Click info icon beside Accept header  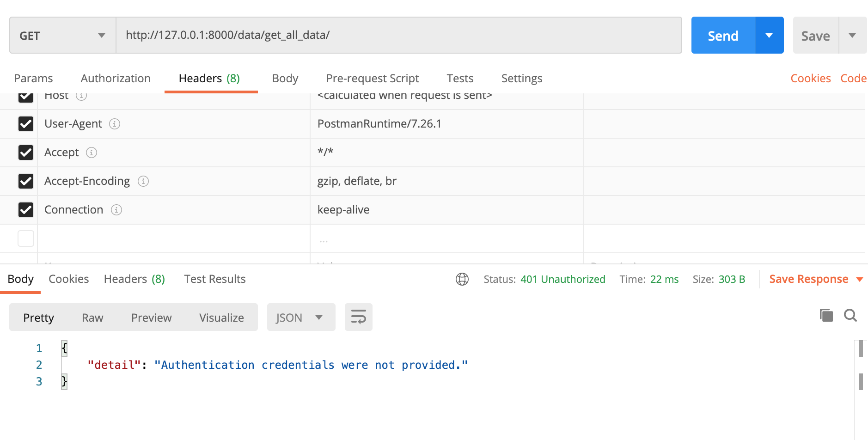[x=92, y=153]
